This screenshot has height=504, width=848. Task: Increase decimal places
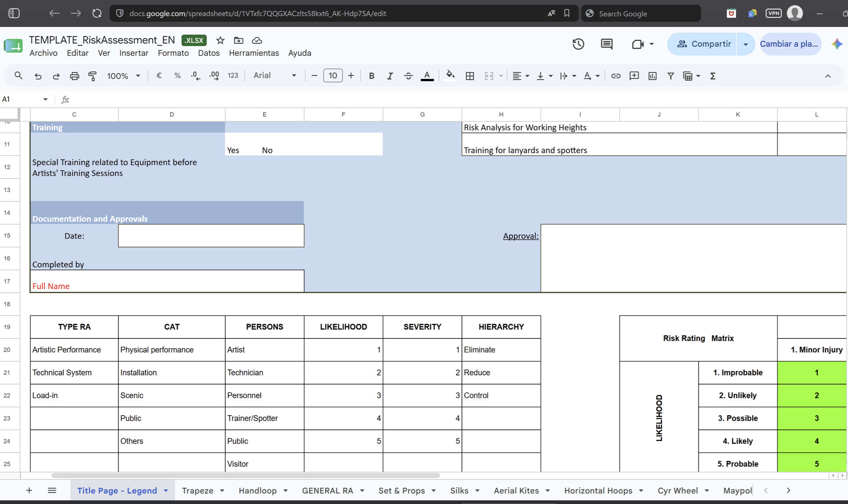(x=214, y=76)
